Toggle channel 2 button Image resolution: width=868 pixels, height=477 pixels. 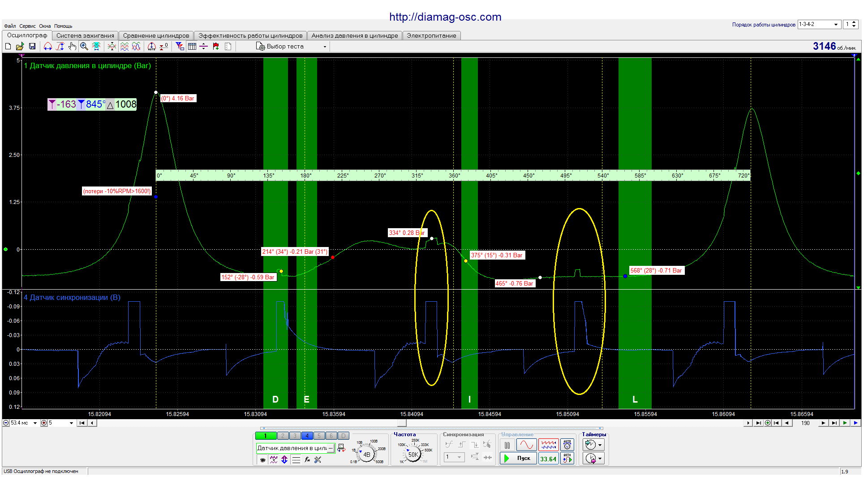(283, 436)
